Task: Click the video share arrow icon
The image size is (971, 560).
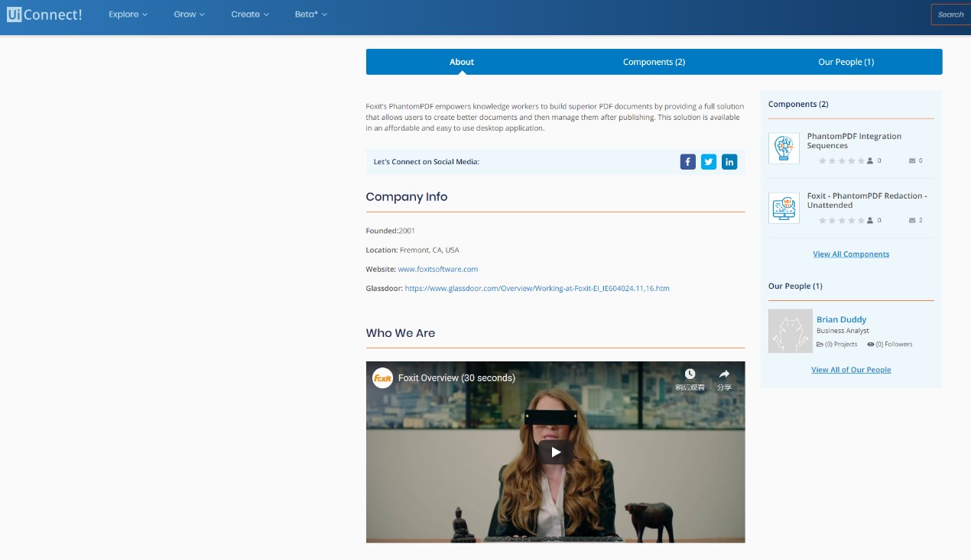Action: click(724, 374)
